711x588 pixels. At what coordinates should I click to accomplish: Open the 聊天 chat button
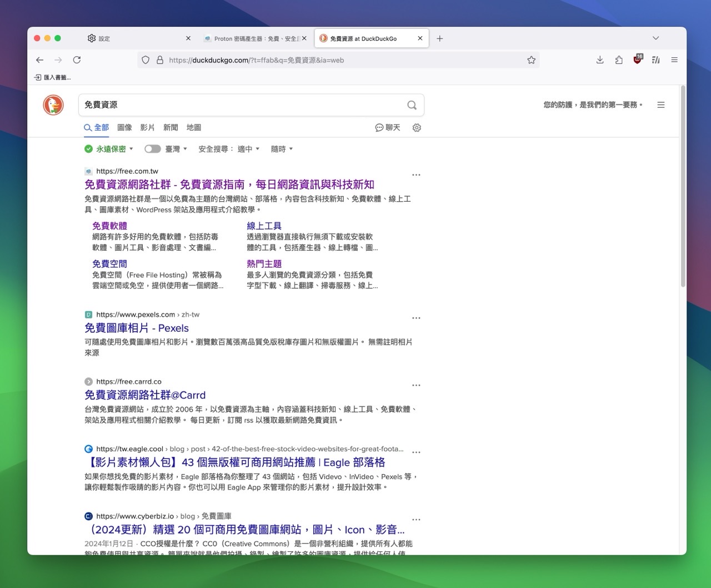(388, 128)
